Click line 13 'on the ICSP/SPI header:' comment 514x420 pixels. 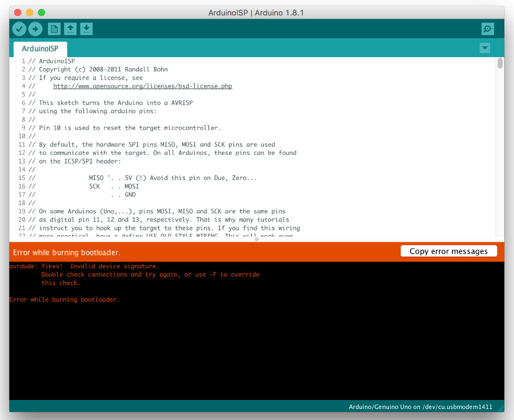click(x=75, y=161)
